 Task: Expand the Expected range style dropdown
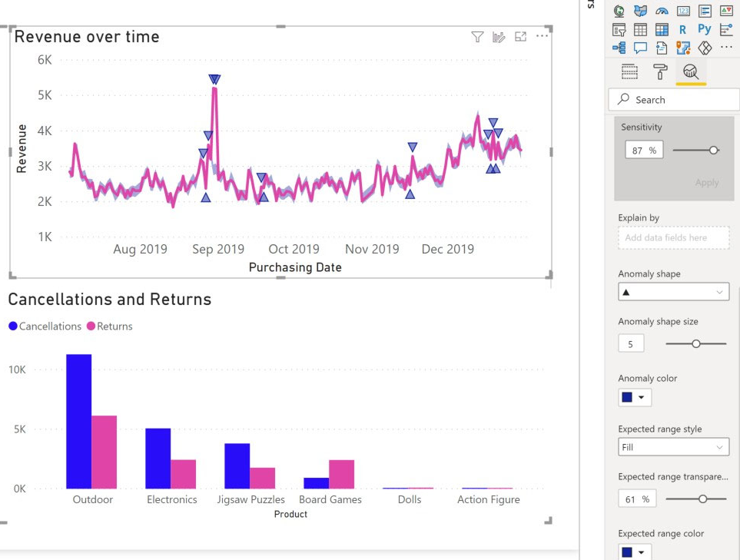click(x=673, y=447)
